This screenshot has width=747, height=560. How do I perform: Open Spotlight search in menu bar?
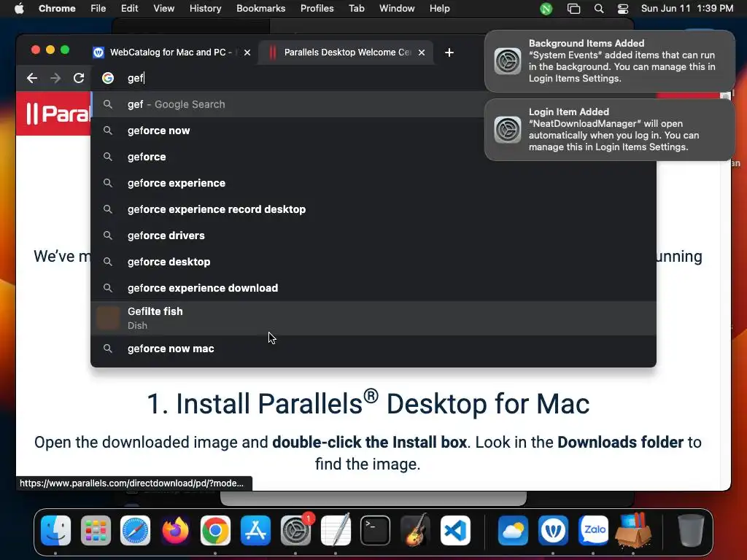(x=599, y=9)
